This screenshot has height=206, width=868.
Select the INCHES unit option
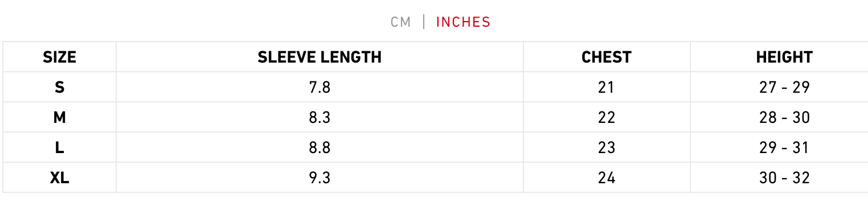[x=463, y=22]
